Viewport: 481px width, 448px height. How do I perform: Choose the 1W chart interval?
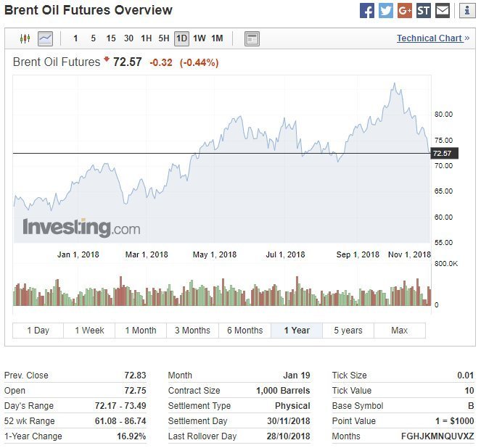click(x=200, y=38)
